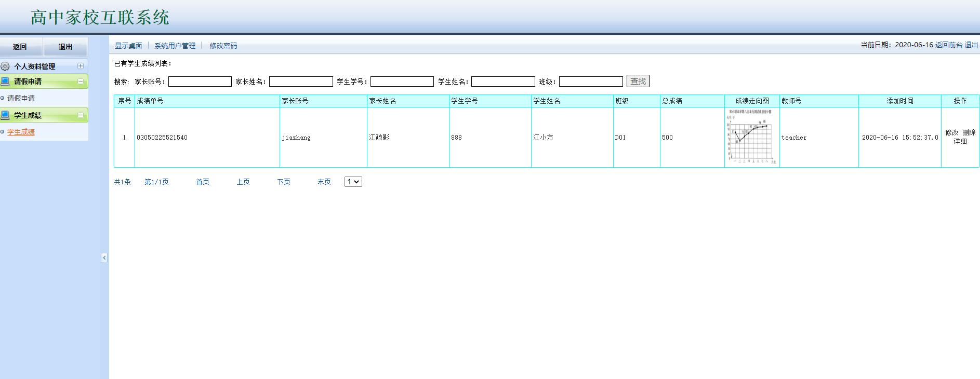Click the 第1/1页 page indicator

point(156,182)
